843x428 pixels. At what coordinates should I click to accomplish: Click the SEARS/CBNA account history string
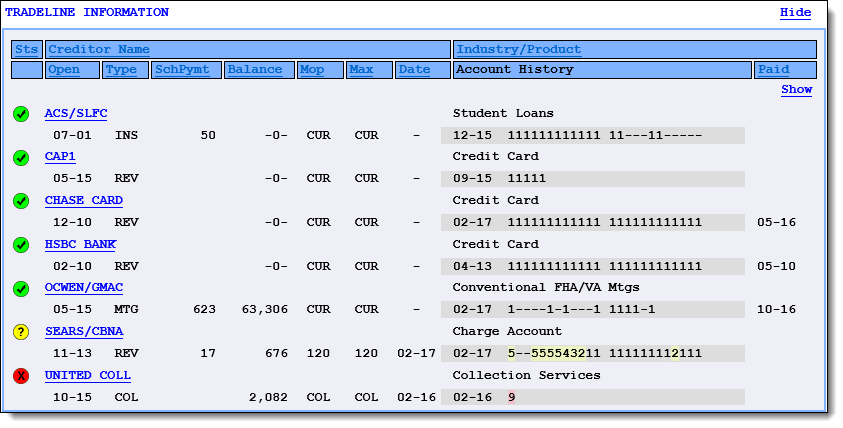[x=605, y=354]
